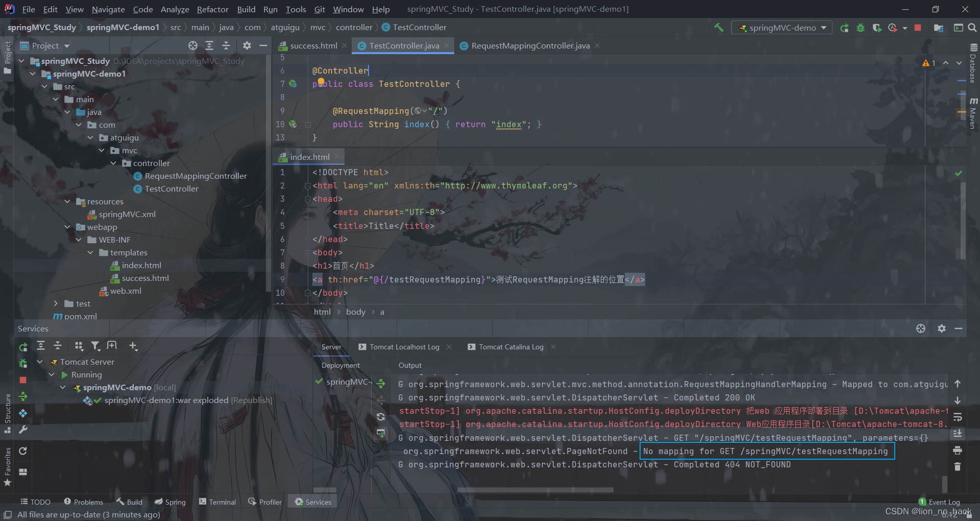Click the Select Opened File target icon
The image size is (980, 521).
192,45
